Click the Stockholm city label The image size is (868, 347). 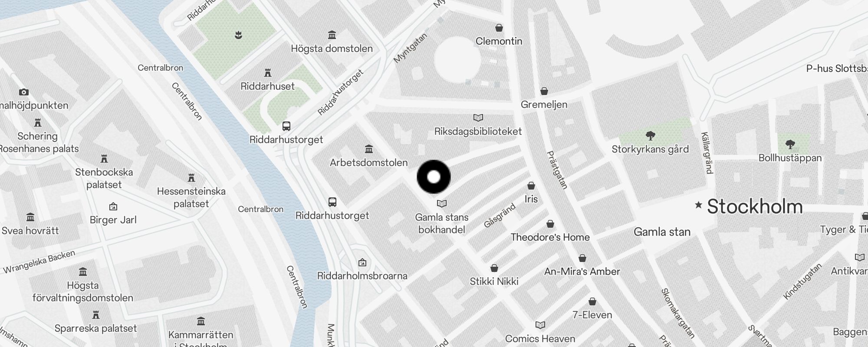[x=755, y=206]
